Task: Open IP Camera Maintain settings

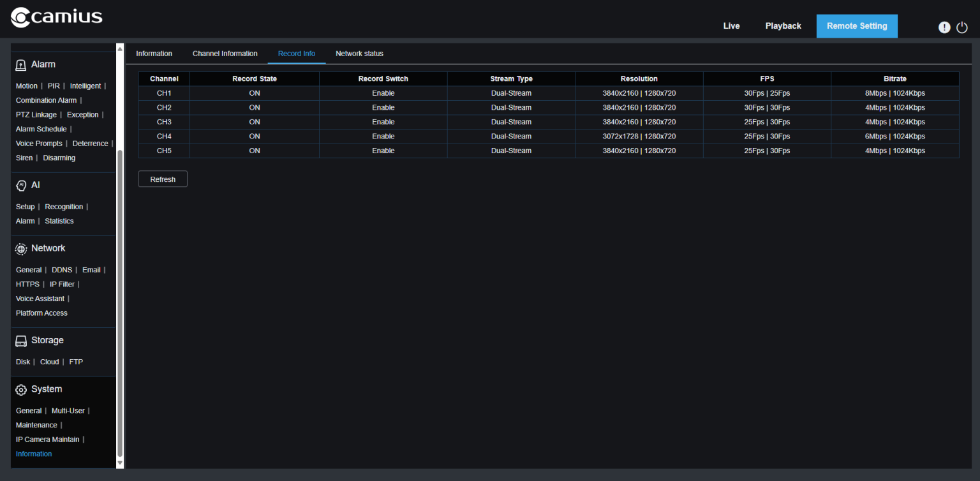Action: pyautogui.click(x=47, y=439)
